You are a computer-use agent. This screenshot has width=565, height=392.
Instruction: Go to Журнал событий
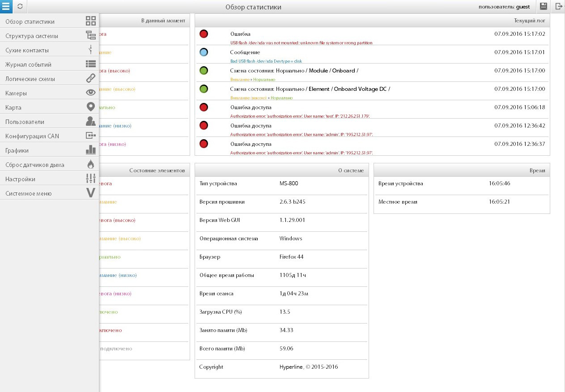coord(49,64)
